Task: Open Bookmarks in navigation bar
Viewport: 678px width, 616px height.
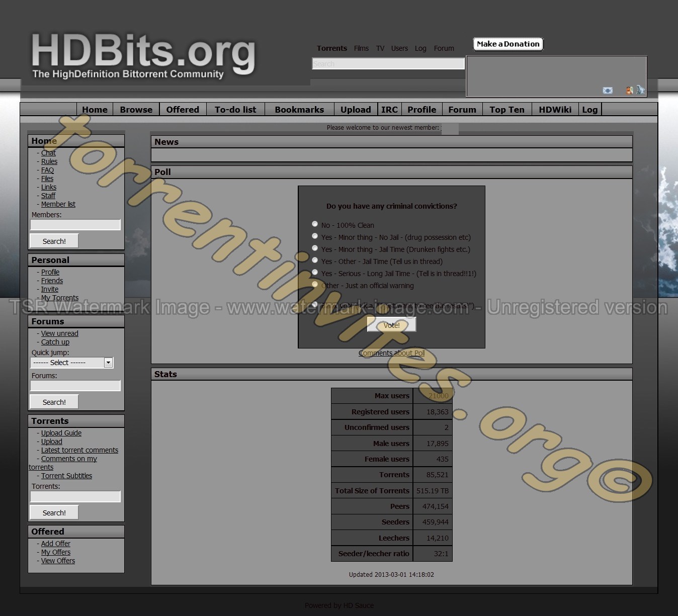Action: tap(299, 110)
